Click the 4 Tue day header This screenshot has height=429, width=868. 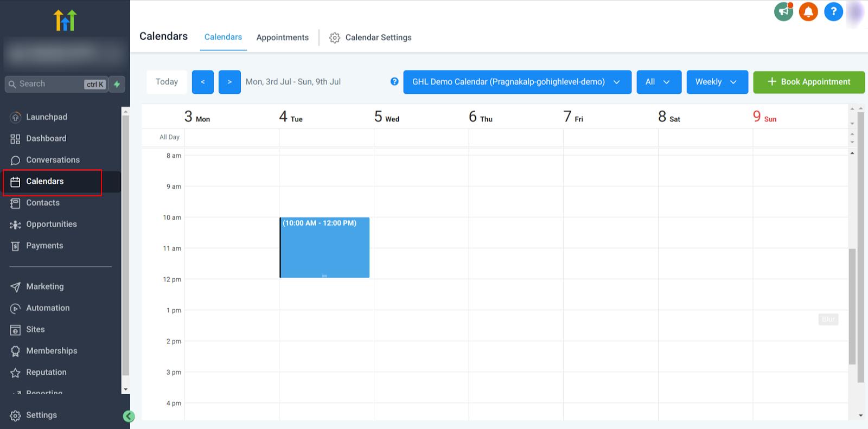pyautogui.click(x=291, y=117)
